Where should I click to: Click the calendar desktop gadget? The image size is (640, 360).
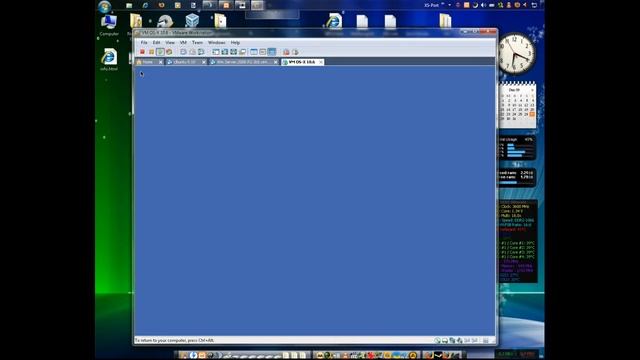(517, 105)
